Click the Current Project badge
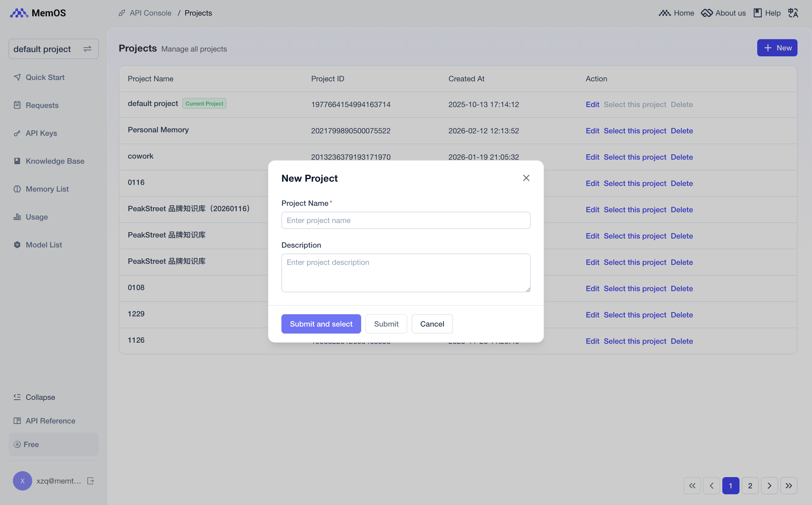 pos(204,104)
